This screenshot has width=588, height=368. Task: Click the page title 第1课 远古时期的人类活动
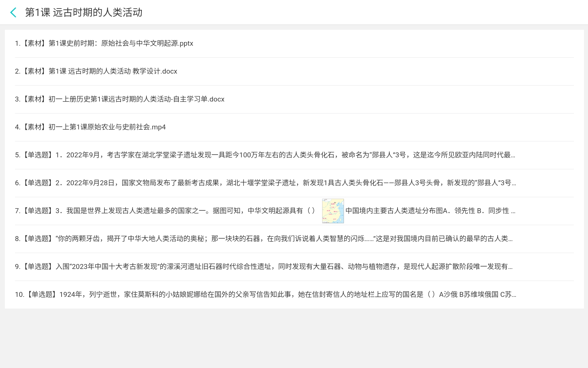coord(84,13)
